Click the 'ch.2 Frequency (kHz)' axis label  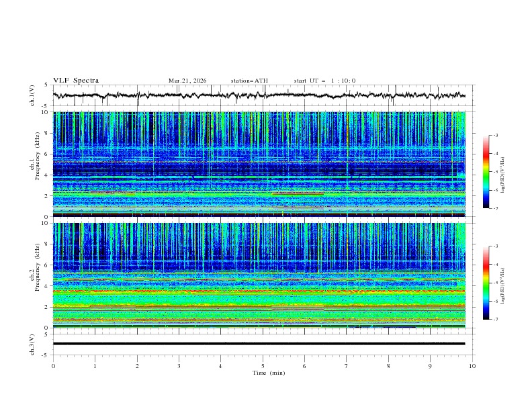[34, 267]
